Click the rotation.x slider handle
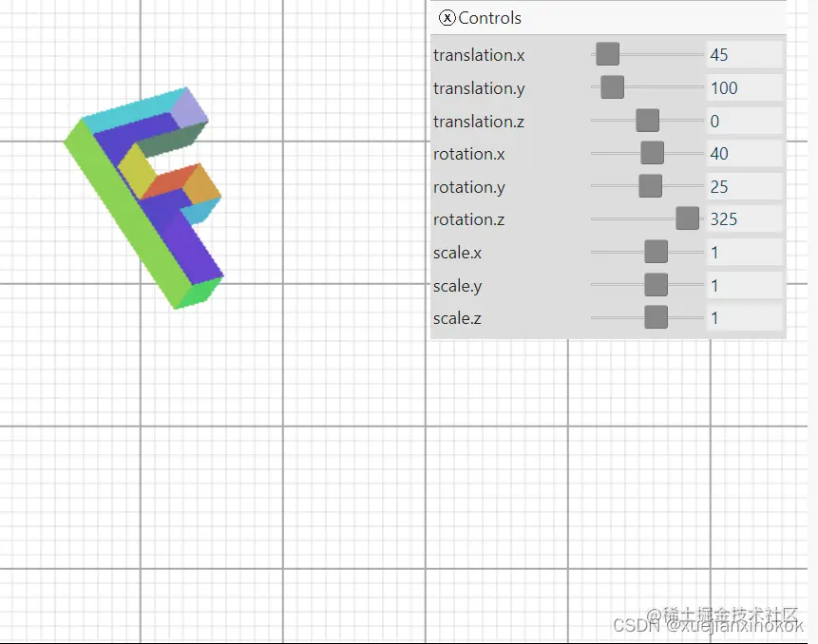818x644 pixels. pyautogui.click(x=653, y=152)
